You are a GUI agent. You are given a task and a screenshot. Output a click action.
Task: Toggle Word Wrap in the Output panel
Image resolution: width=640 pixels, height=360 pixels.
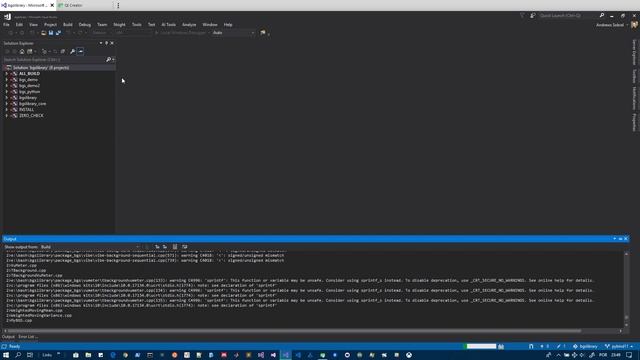click(184, 247)
